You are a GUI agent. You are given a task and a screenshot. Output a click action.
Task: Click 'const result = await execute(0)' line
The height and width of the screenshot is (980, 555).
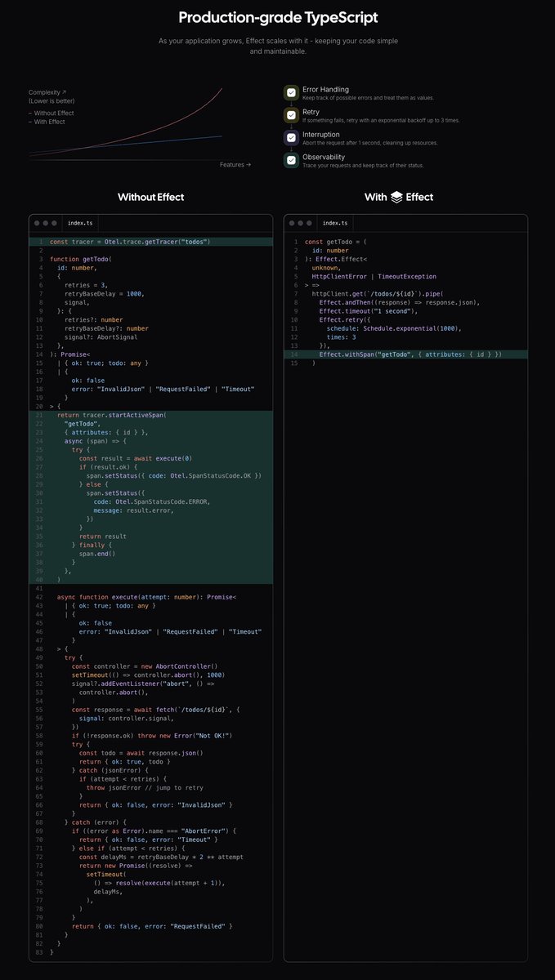[134, 458]
